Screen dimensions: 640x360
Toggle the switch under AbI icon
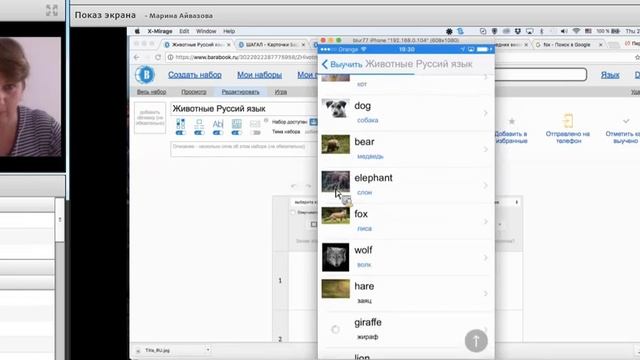click(218, 133)
